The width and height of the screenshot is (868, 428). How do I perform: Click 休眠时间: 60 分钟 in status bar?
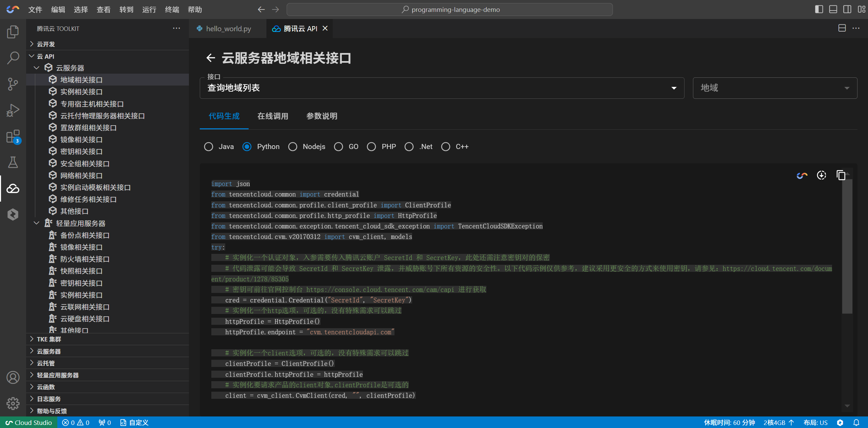[729, 423]
